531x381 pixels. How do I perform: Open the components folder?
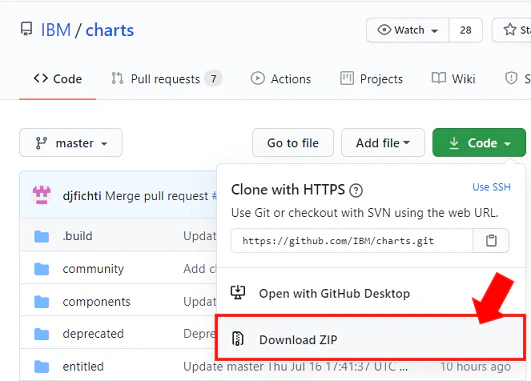pyautogui.click(x=97, y=302)
